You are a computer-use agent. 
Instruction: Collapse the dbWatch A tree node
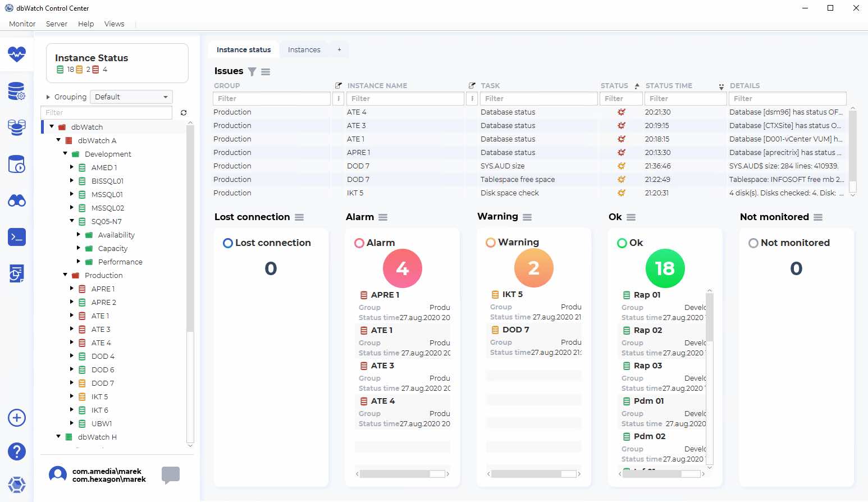58,140
